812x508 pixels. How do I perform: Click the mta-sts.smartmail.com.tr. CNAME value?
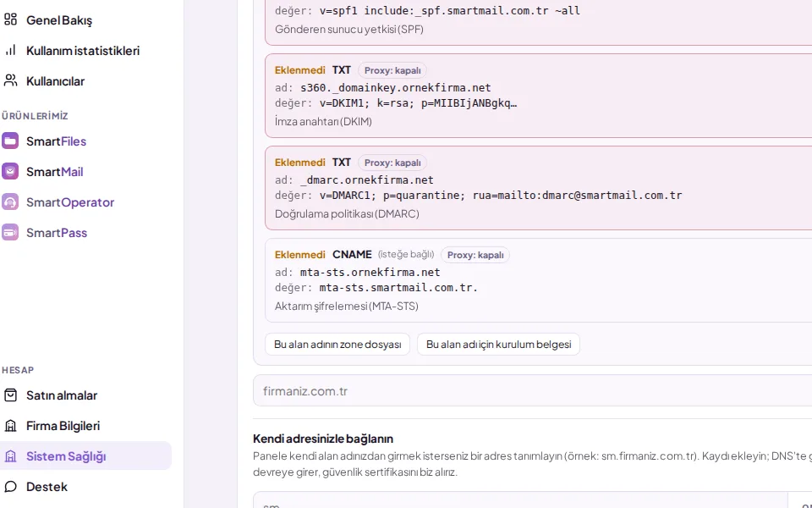click(x=398, y=287)
